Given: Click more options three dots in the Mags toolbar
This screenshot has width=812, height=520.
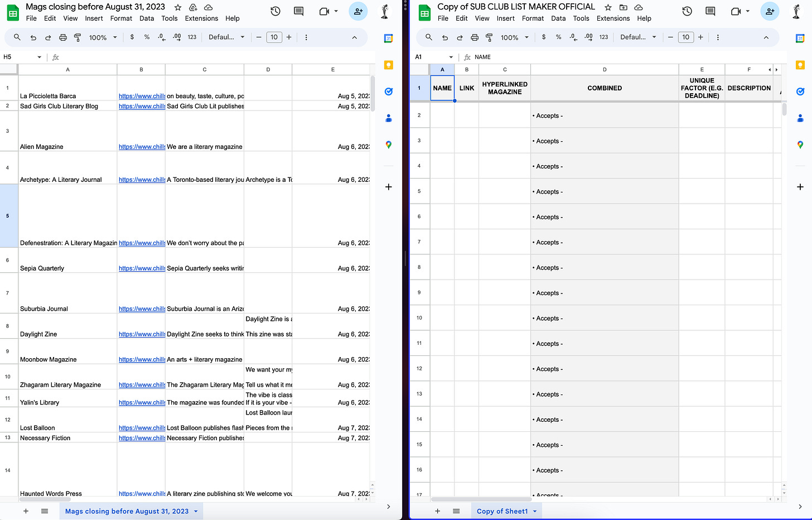Looking at the screenshot, I should click(306, 37).
